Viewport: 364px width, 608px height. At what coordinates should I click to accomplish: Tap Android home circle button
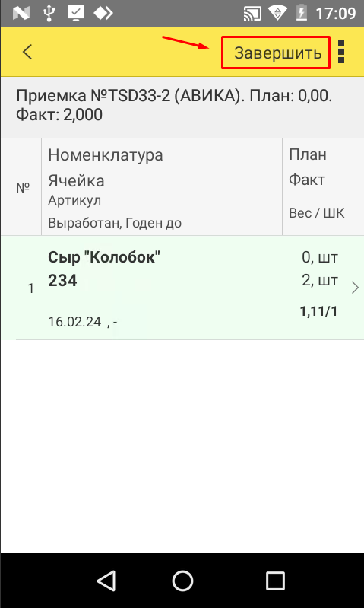tap(182, 581)
